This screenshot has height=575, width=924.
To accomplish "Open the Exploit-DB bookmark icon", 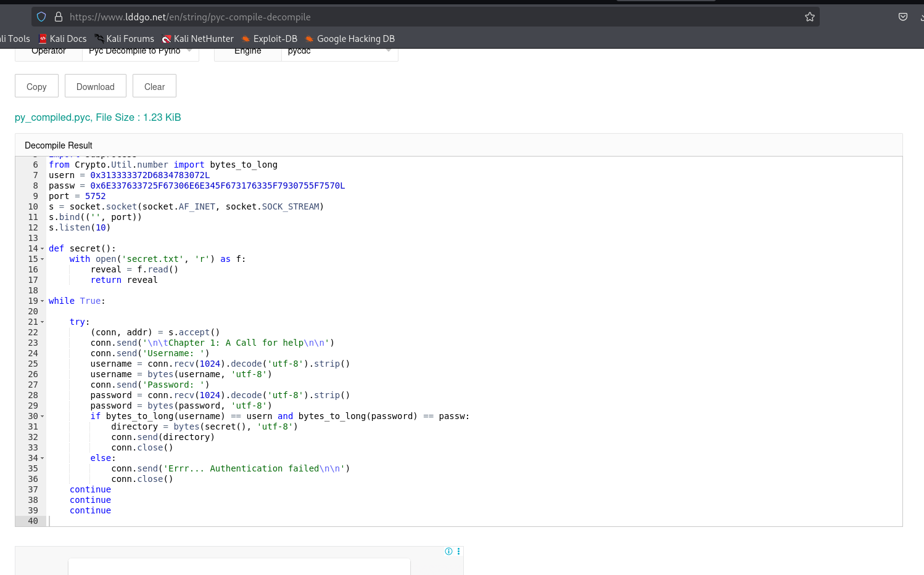I will [x=246, y=38].
